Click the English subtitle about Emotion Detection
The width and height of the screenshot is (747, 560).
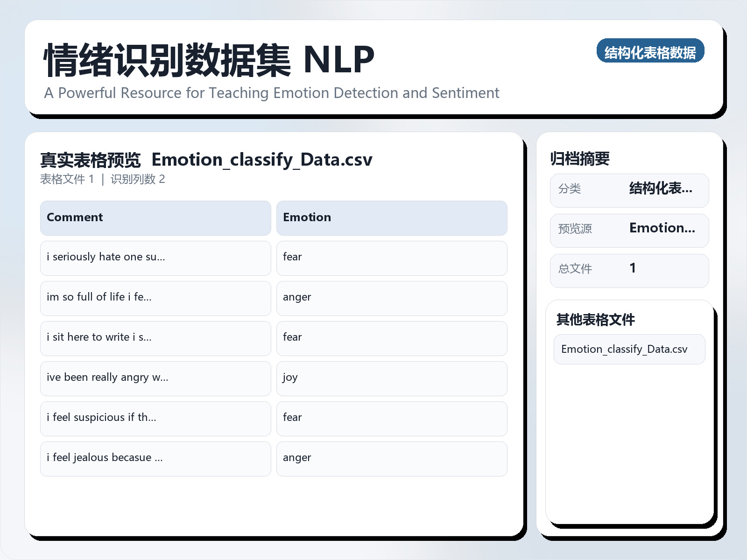tap(271, 93)
